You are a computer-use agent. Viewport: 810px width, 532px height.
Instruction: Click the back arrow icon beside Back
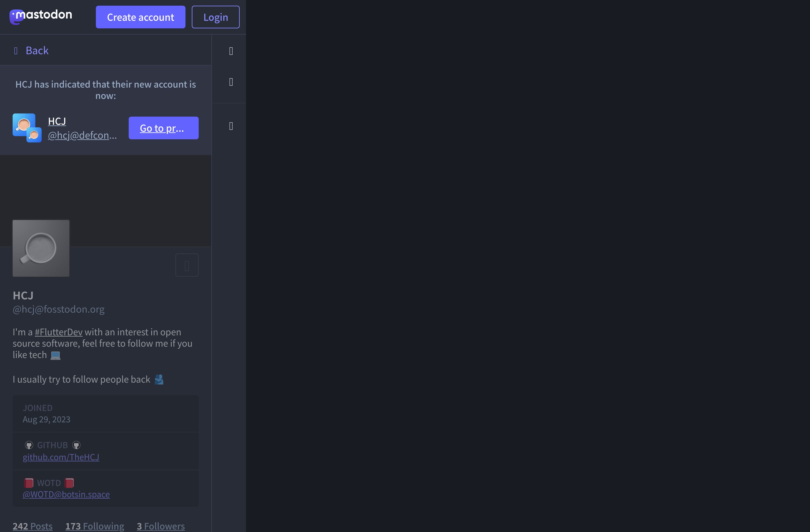(x=16, y=51)
